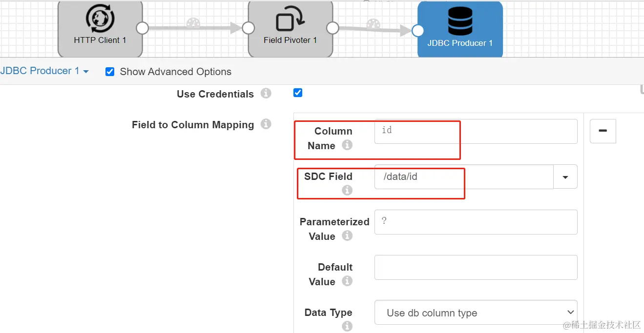The height and width of the screenshot is (333, 644).
Task: Click the HTTP Client 1 output connector
Action: point(142,28)
